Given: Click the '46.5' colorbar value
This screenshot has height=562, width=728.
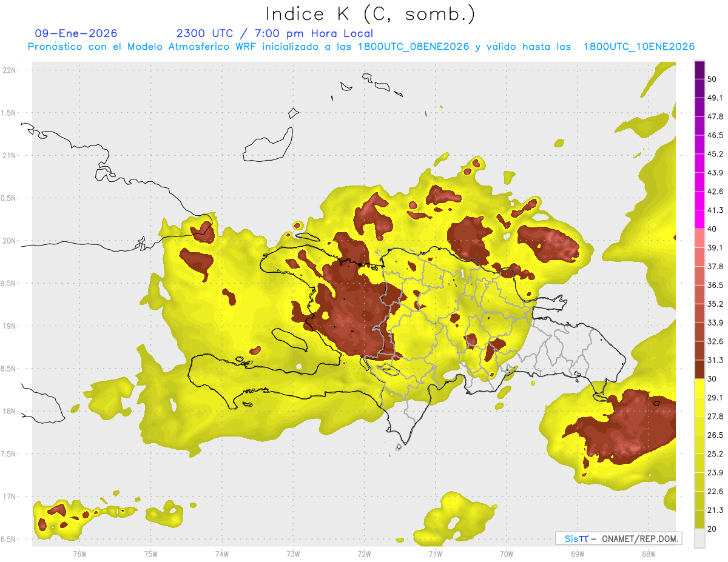Looking at the screenshot, I should (x=715, y=136).
